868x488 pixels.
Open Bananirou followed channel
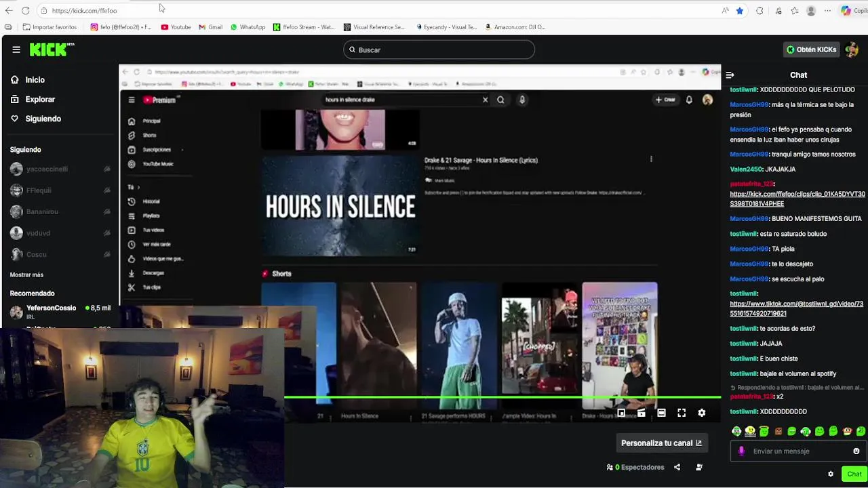tap(60, 211)
